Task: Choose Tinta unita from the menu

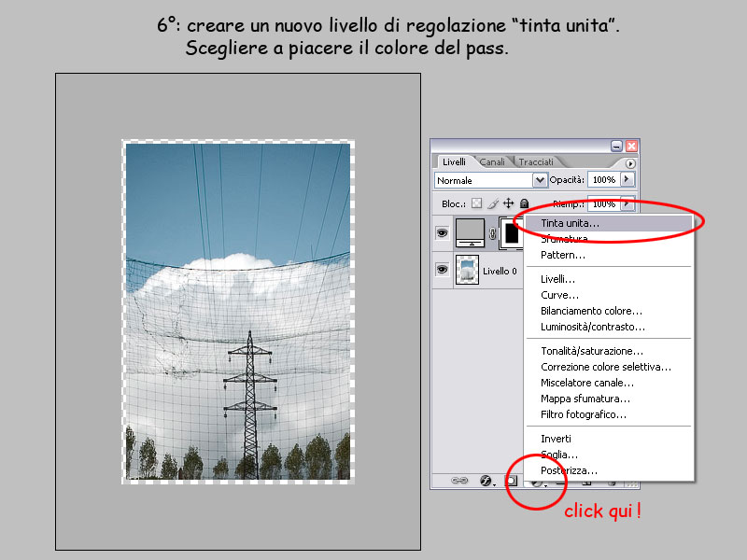Action: pyautogui.click(x=571, y=223)
